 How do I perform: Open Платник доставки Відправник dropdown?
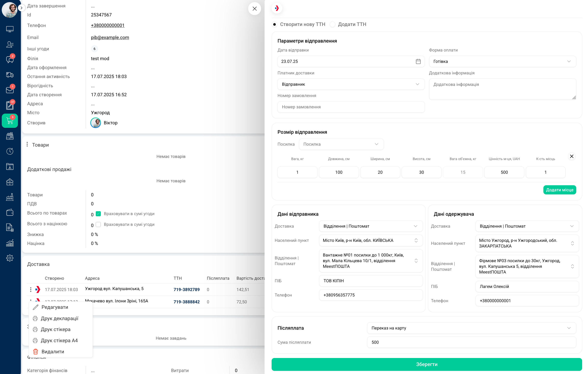pos(351,84)
